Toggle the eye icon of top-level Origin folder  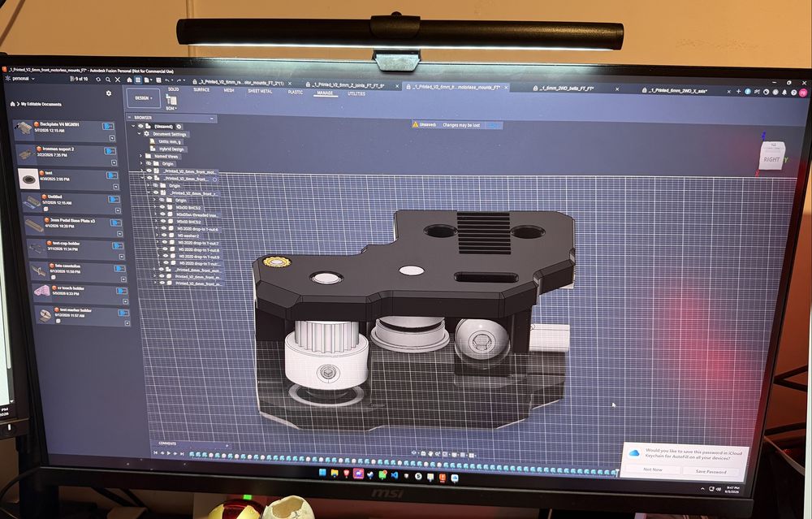tap(148, 163)
